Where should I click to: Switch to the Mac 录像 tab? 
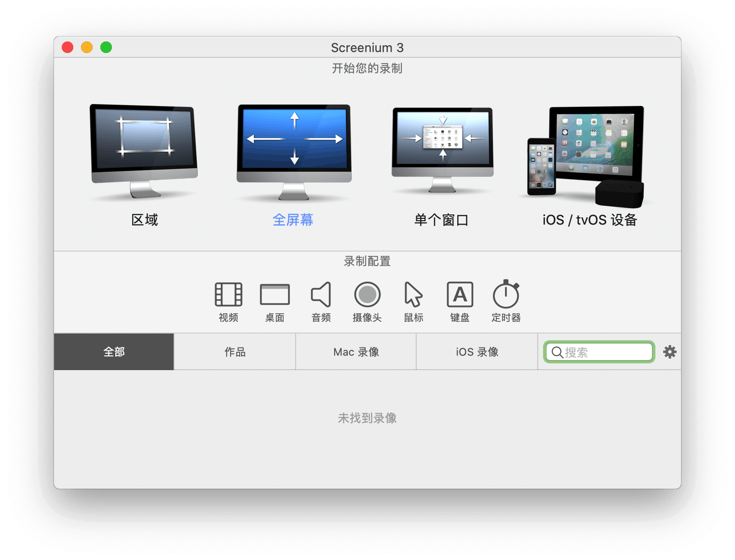click(x=356, y=352)
